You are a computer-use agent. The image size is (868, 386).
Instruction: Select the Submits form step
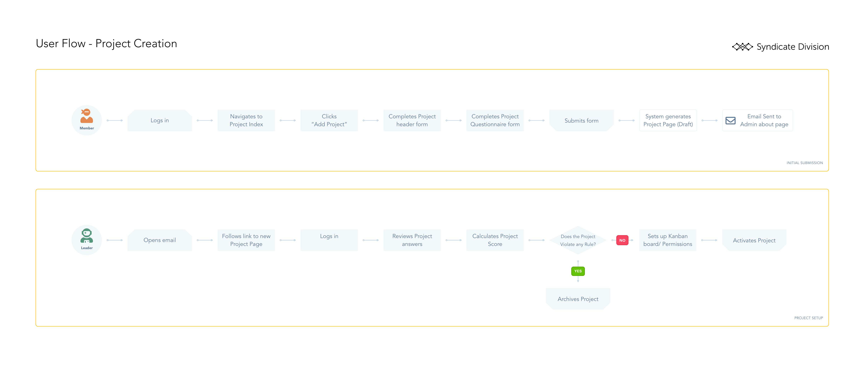581,121
